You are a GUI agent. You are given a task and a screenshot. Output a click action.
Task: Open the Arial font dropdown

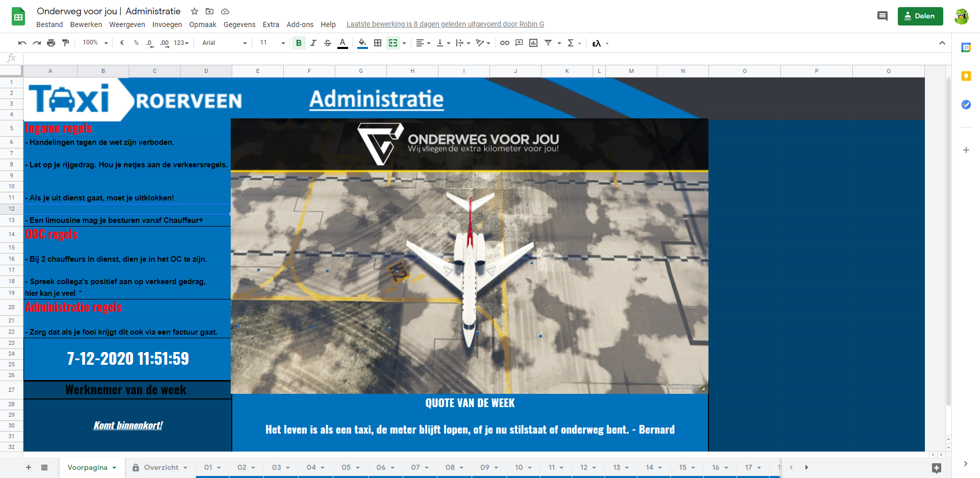(224, 43)
